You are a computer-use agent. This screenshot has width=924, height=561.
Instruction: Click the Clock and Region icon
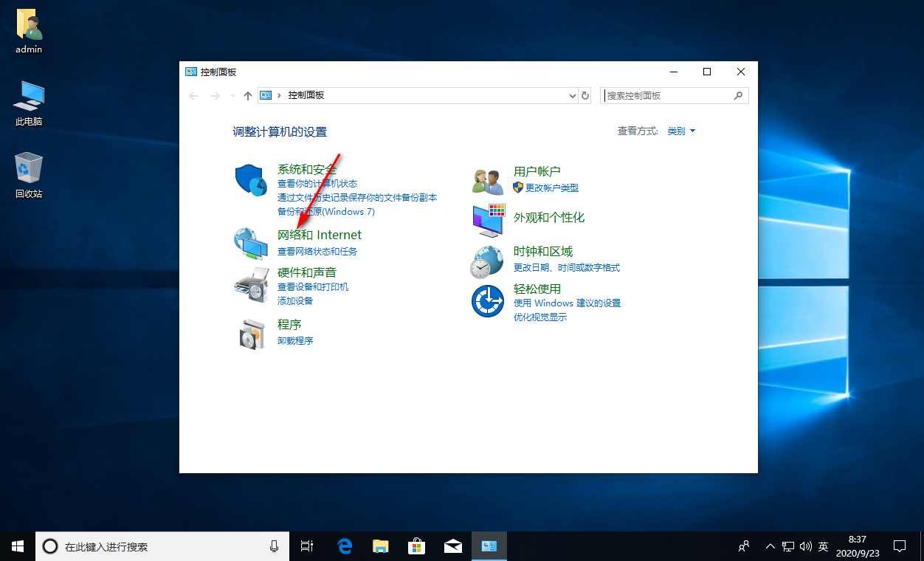[488, 261]
